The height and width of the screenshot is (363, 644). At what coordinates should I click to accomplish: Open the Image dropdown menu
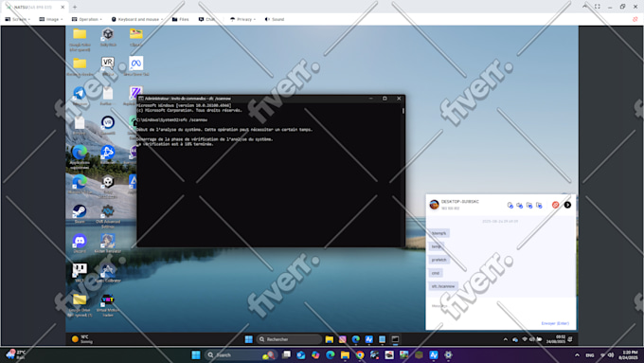coord(51,19)
